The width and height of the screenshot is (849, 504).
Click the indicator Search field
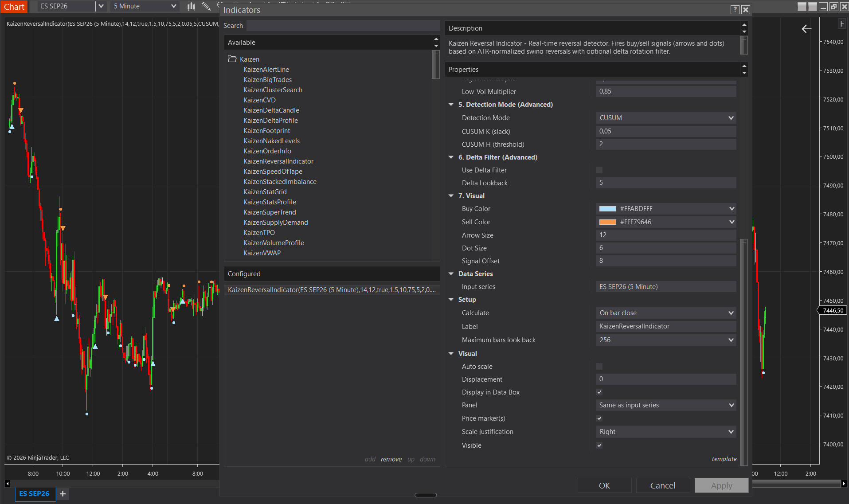point(343,26)
